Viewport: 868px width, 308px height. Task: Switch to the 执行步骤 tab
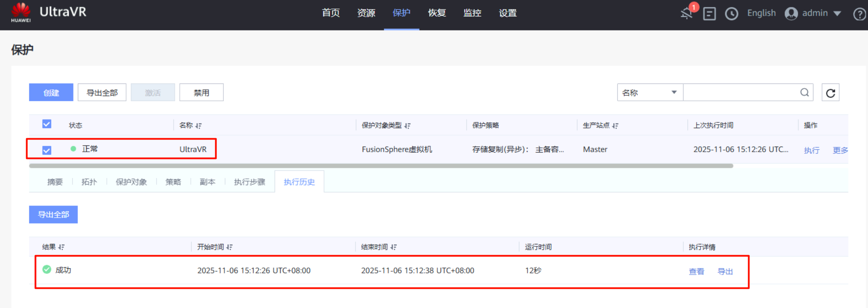(249, 182)
